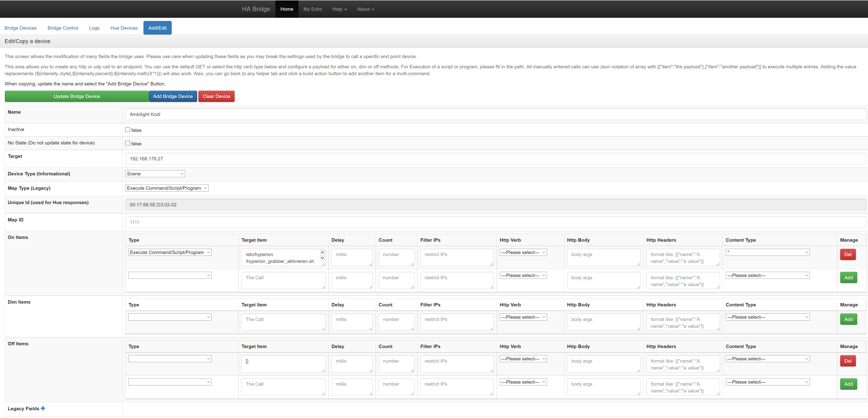Open Device Type dropdown showing Scene
The width and height of the screenshot is (868, 418).
tap(155, 174)
